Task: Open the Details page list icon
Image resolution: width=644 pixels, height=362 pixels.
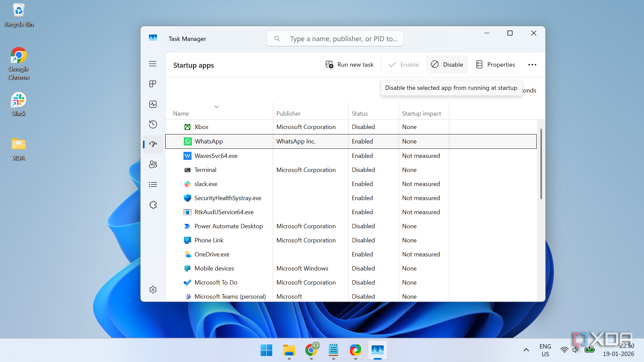Action: (x=153, y=184)
